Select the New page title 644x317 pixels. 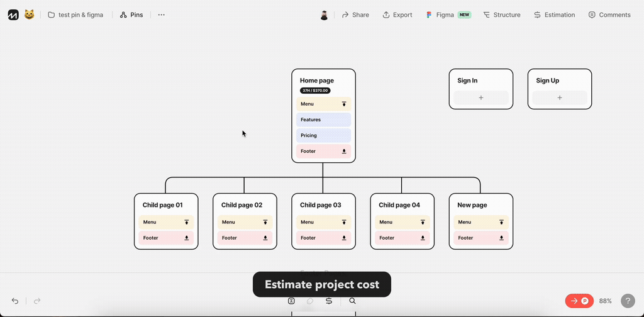pos(472,205)
